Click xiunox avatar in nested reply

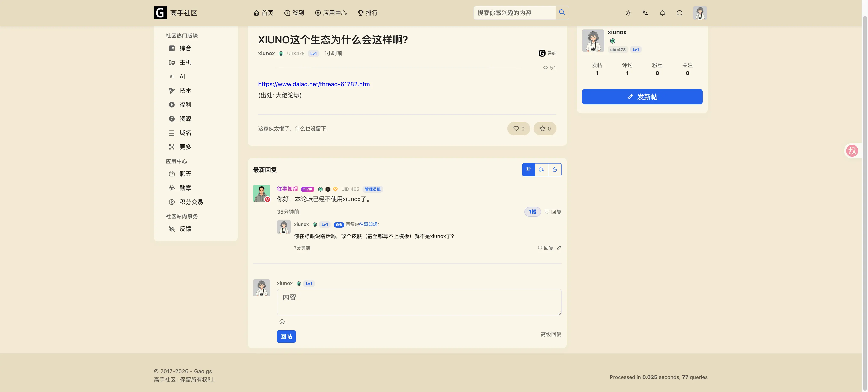284,227
